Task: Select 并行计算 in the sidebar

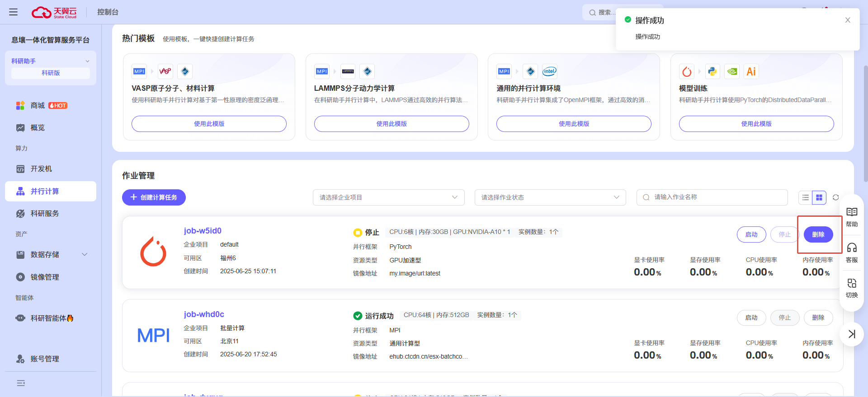Action: point(51,191)
